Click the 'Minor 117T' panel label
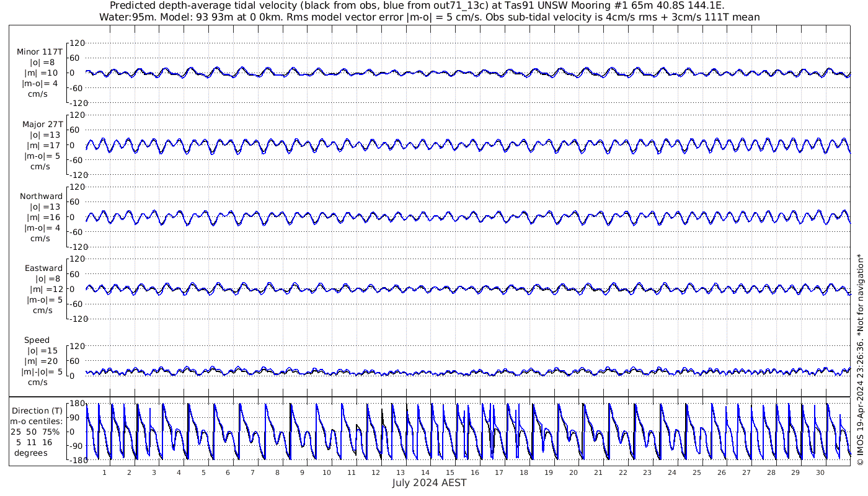The width and height of the screenshot is (868, 496). point(40,52)
